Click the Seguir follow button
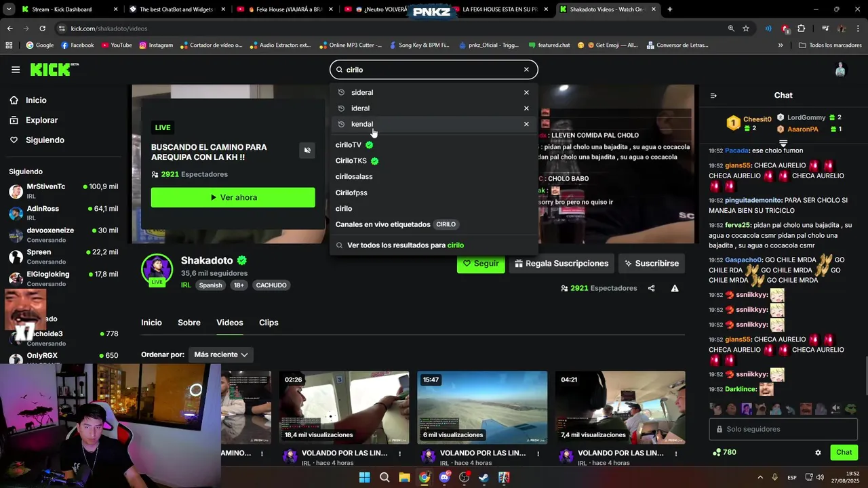This screenshot has height=488, width=868. coord(481,263)
